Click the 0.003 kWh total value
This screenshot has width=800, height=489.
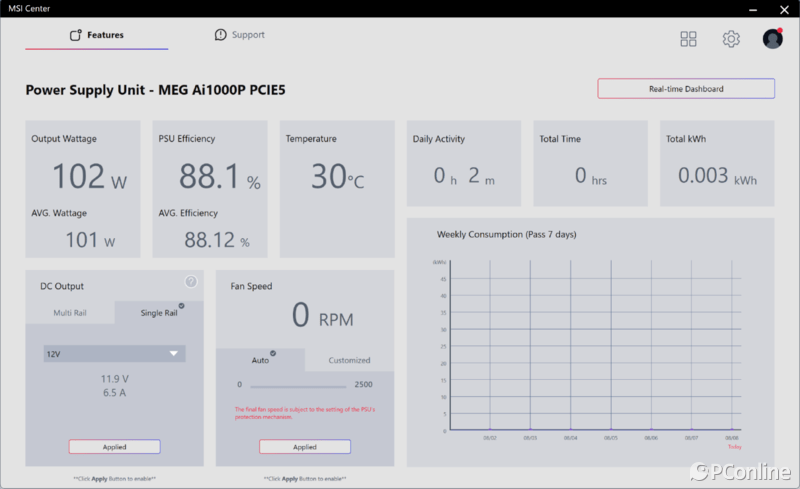(x=717, y=176)
